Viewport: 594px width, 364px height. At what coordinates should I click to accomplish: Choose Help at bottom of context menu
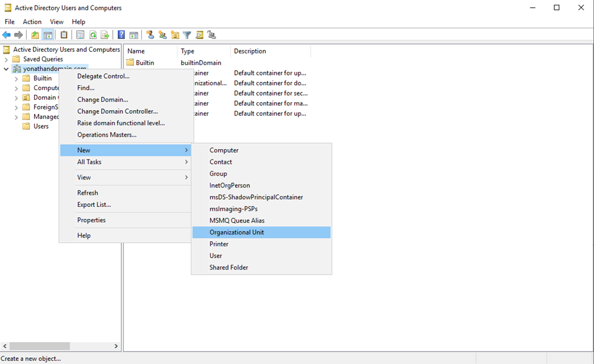coord(126,236)
